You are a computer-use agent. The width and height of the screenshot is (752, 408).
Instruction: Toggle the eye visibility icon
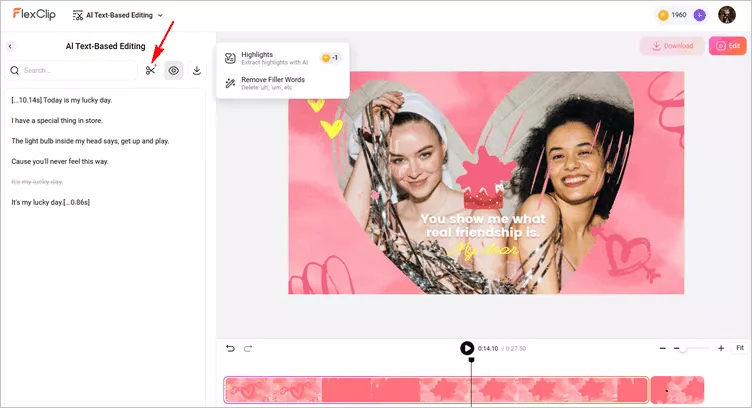174,70
